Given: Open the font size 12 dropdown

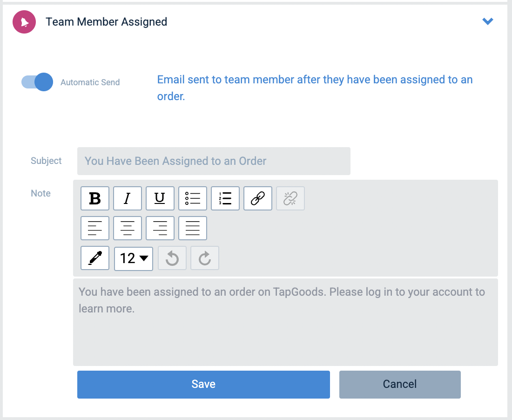Looking at the screenshot, I should [134, 259].
